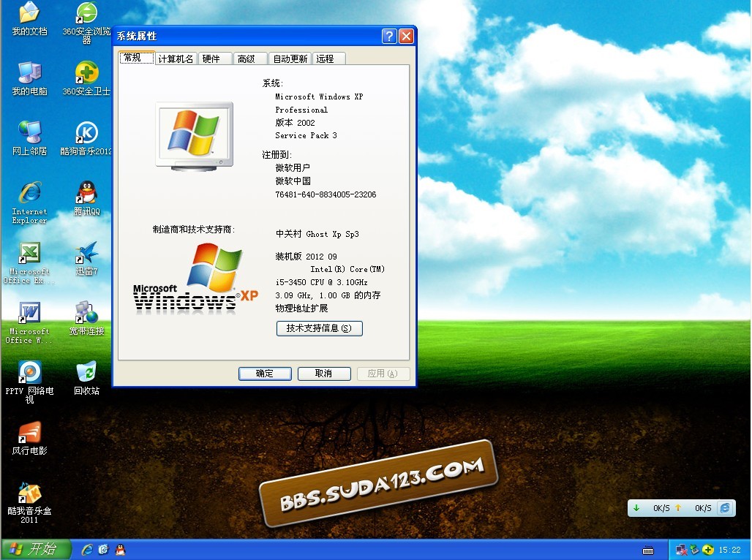The width and height of the screenshot is (752, 560).
Task: Select the 迅雷7 desktop shortcut
Action: pos(86,258)
